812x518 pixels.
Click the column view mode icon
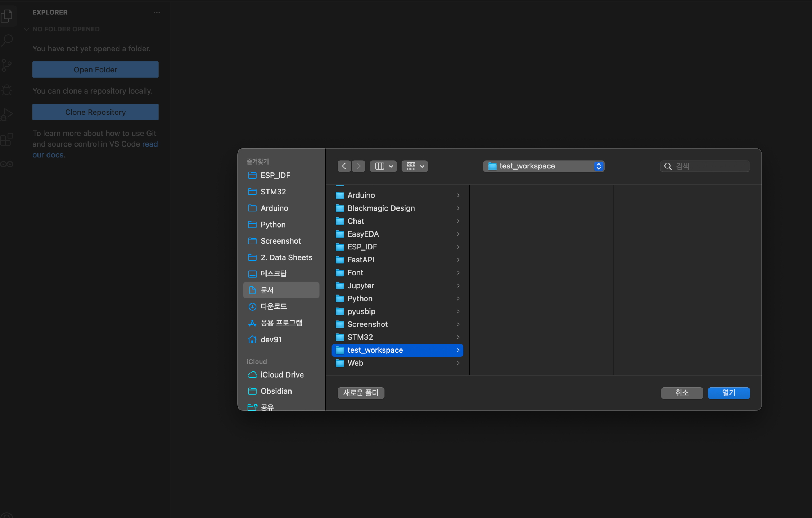[x=380, y=166]
